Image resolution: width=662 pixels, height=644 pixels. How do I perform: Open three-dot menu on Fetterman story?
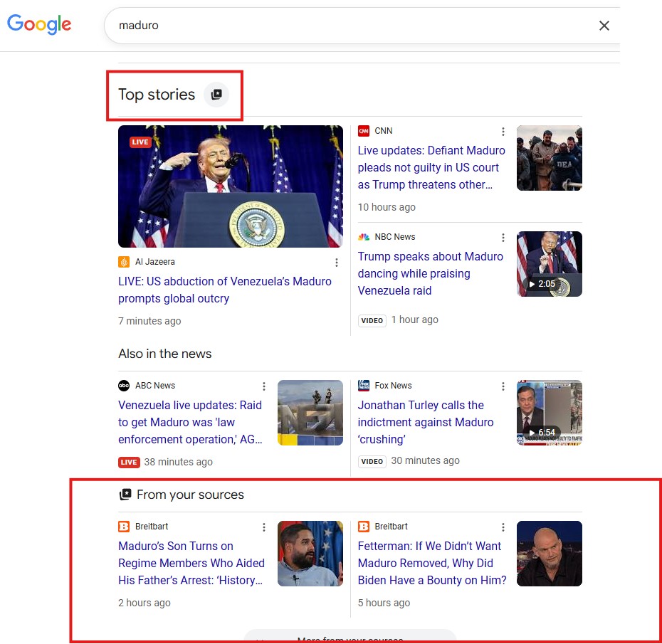tap(503, 527)
